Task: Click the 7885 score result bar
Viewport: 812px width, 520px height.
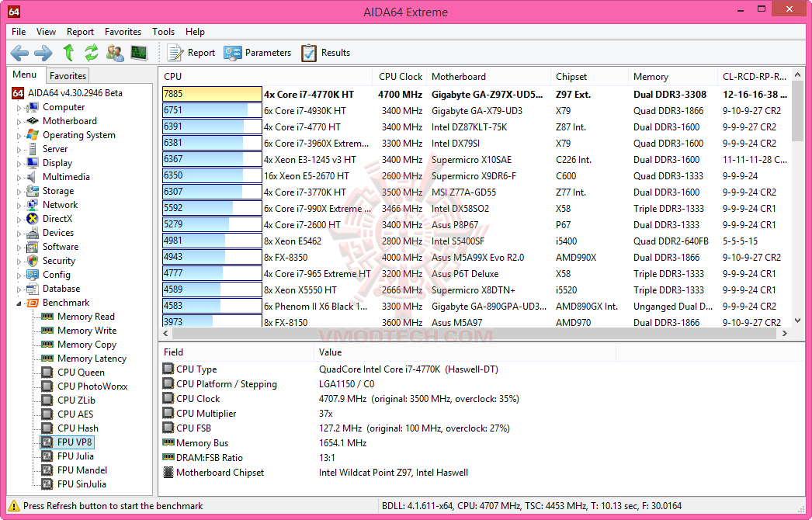Action: point(212,94)
